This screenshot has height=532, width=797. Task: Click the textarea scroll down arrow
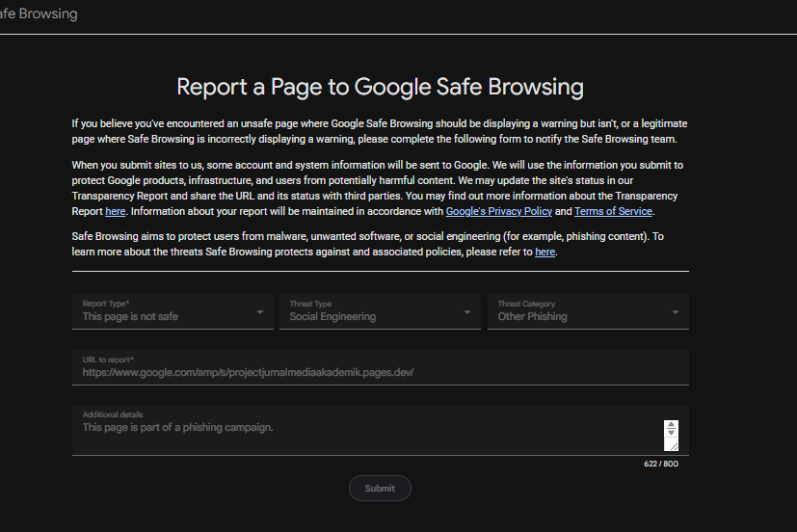pos(671,433)
